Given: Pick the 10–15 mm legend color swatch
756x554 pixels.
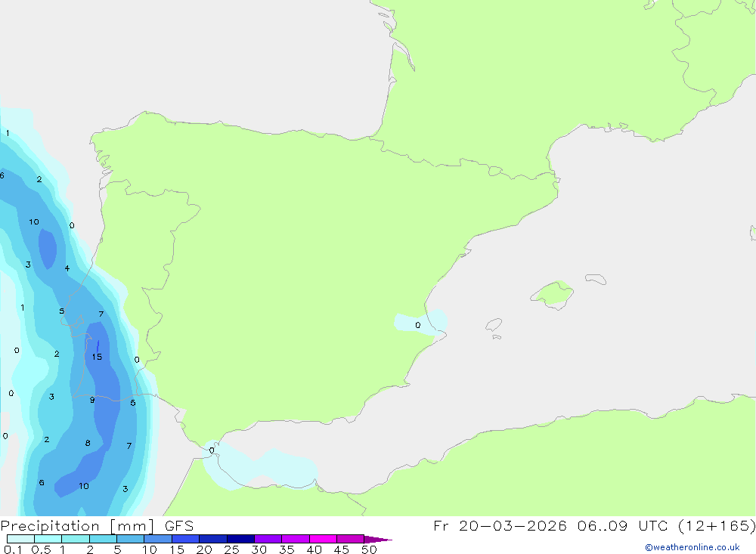Looking at the screenshot, I should (x=158, y=539).
